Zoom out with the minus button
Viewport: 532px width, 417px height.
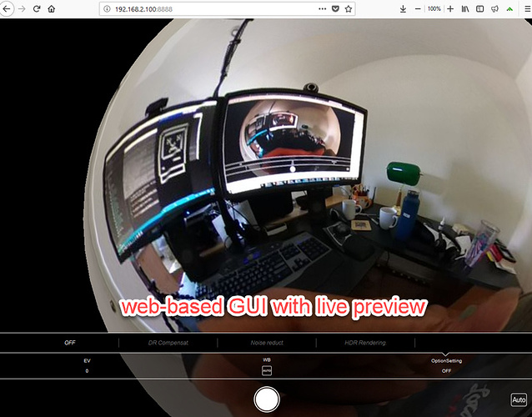pos(418,9)
